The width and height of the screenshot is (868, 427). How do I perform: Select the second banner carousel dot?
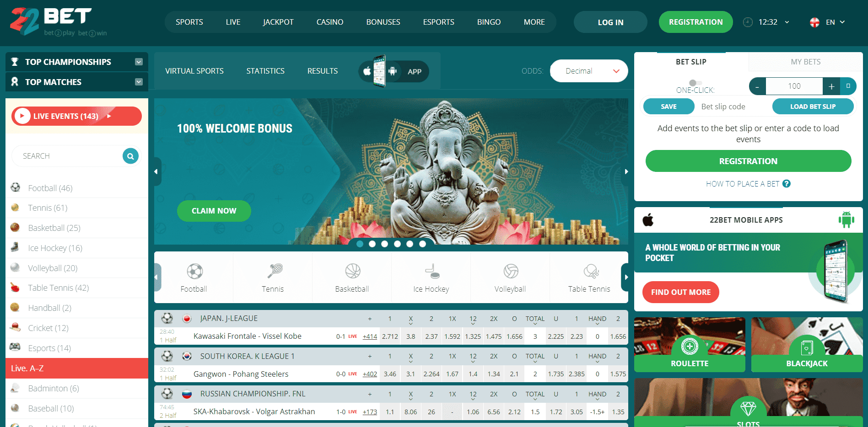point(372,244)
